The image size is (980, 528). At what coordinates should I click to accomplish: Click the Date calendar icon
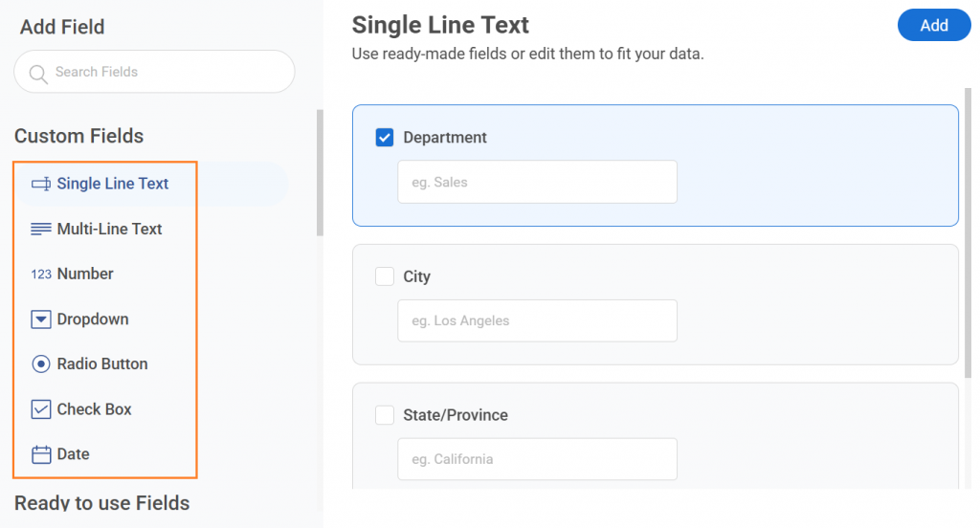[41, 454]
